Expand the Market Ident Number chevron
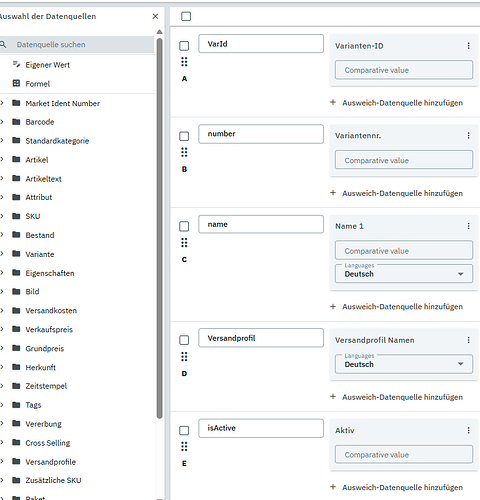This screenshot has width=480, height=500. 2,103
